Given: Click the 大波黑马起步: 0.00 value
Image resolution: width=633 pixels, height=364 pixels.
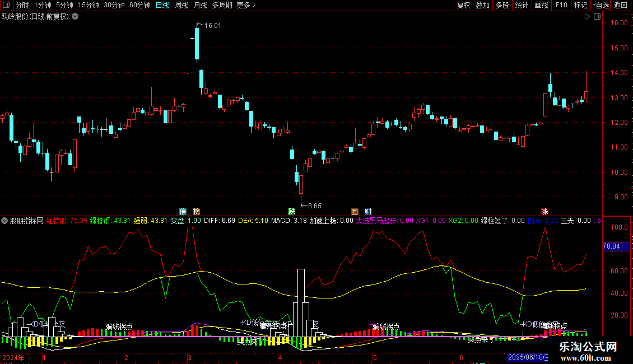Looking at the screenshot, I should [384, 221].
